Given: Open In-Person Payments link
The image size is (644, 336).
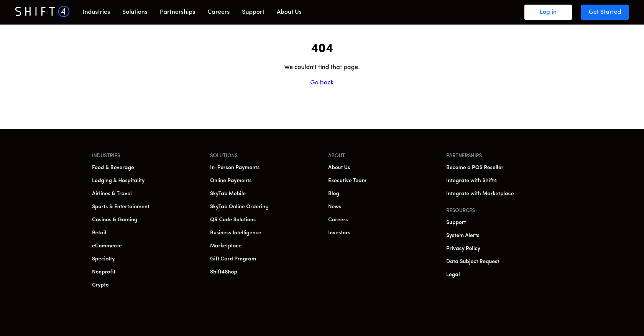Looking at the screenshot, I should click(x=235, y=168).
